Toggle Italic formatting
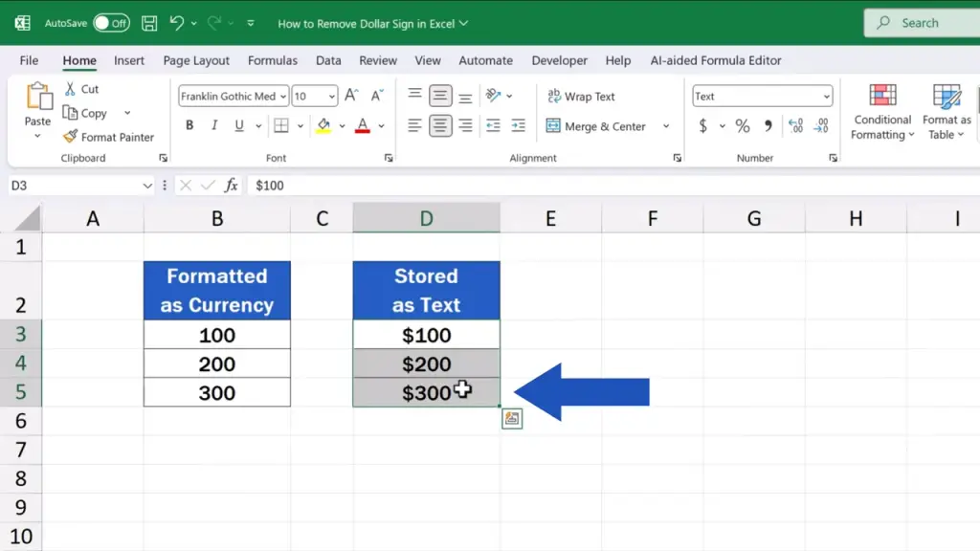The width and height of the screenshot is (980, 551). point(213,125)
